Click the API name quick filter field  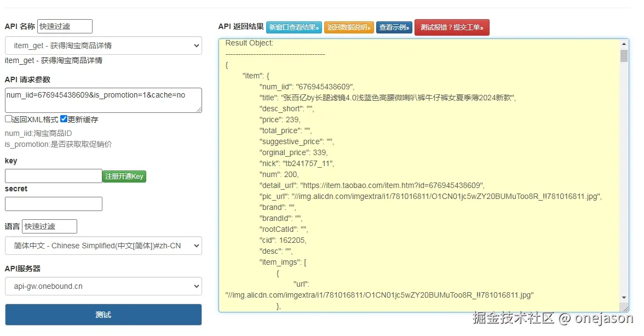tap(65, 26)
